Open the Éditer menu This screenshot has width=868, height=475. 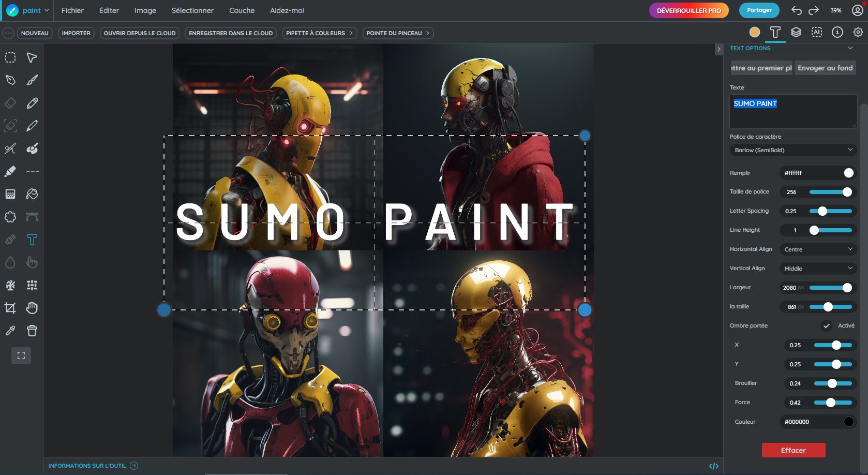(x=109, y=10)
